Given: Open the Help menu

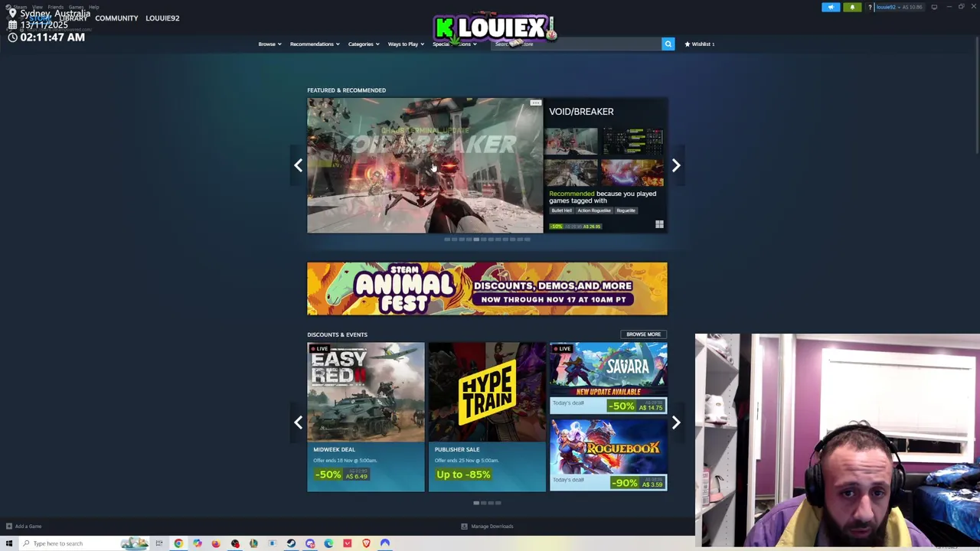Looking at the screenshot, I should coord(93,7).
